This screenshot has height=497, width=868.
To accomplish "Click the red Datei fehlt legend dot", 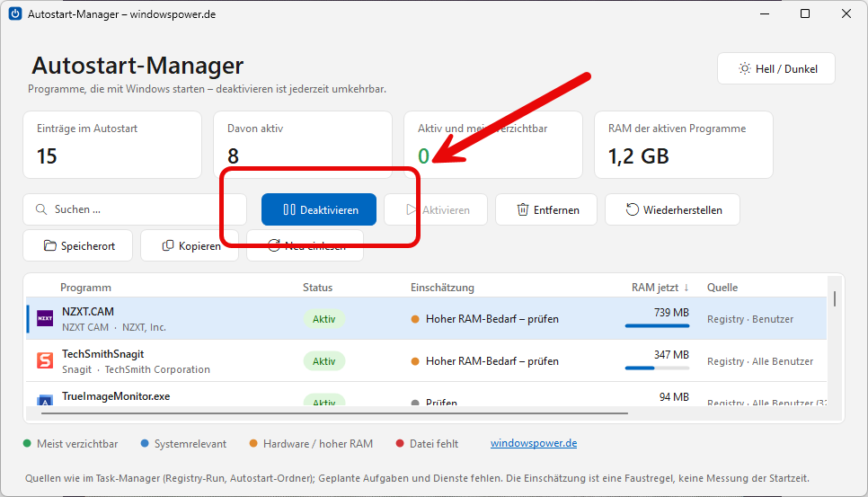I will coord(400,443).
